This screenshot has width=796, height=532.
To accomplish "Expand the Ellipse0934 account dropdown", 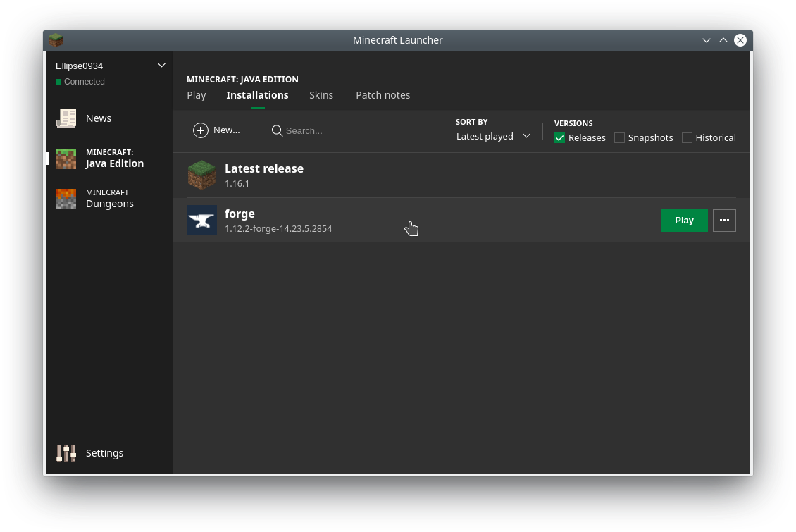I will 161,66.
